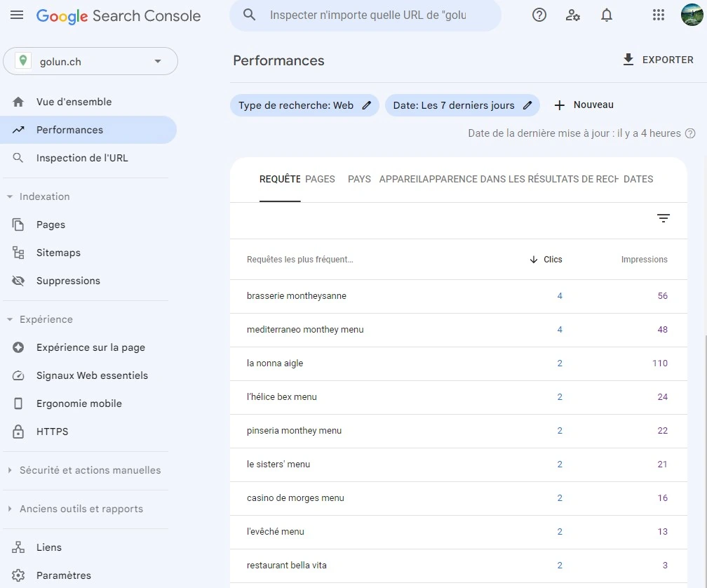Collapse the Indexation section
The width and height of the screenshot is (707, 588).
click(x=10, y=196)
